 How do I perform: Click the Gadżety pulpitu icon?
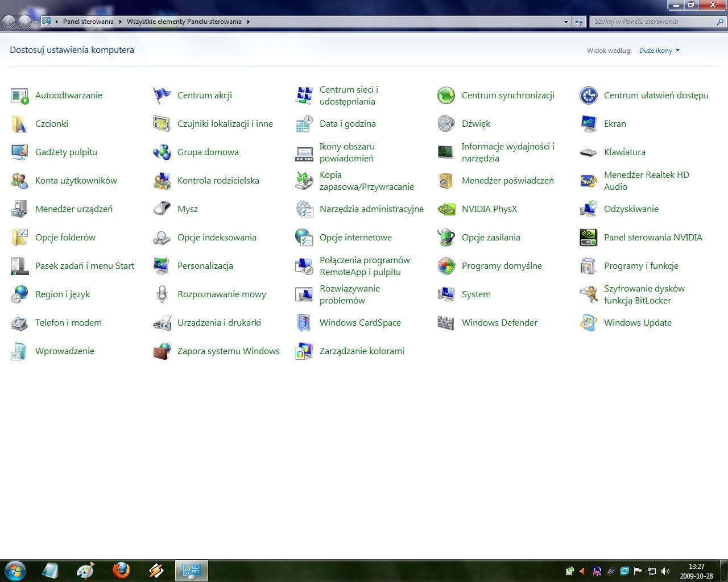click(19, 152)
